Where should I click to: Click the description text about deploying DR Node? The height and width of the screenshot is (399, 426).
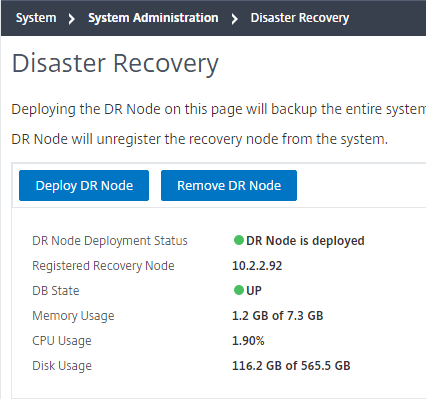(x=219, y=124)
